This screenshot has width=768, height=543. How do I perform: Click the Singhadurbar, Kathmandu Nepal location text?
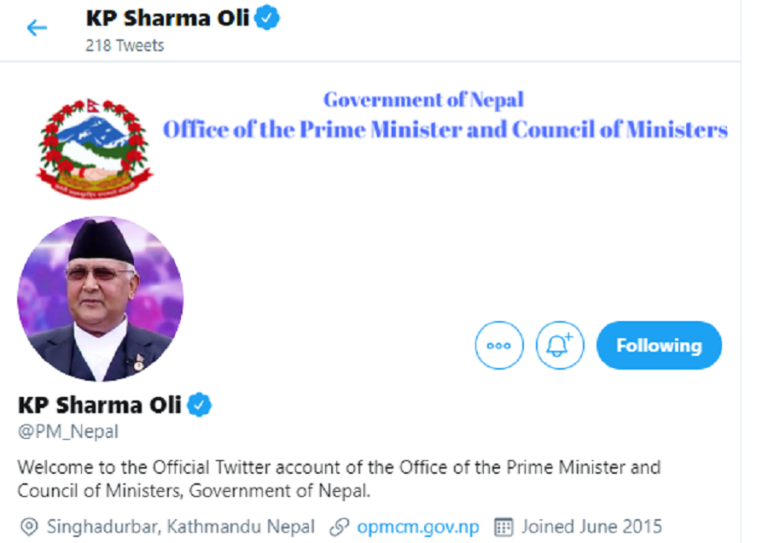[x=181, y=526]
